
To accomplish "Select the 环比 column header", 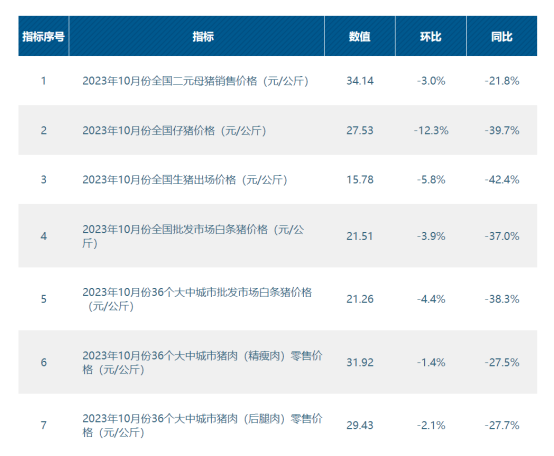I will point(431,36).
